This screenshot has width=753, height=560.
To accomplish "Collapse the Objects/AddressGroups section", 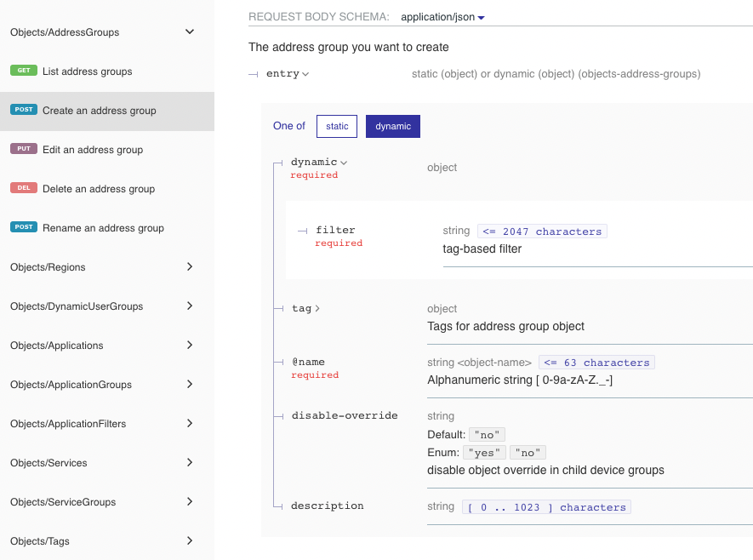I will click(x=190, y=32).
